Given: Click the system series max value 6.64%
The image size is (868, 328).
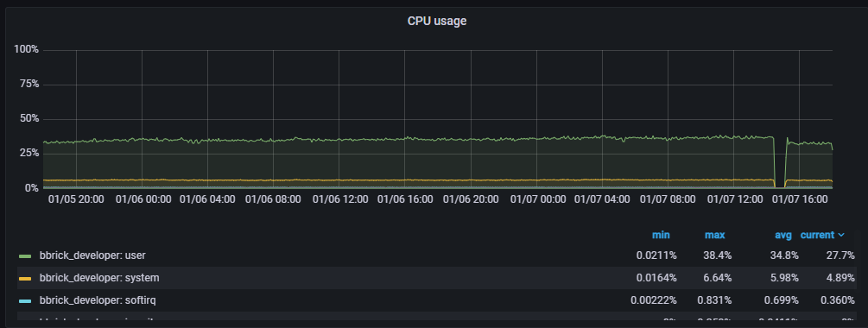Looking at the screenshot, I should pos(719,278).
